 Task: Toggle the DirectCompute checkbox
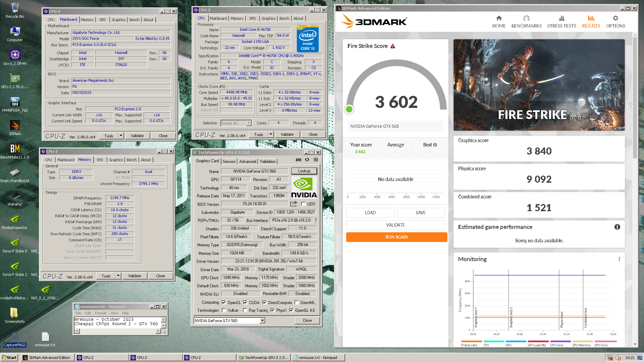(264, 302)
